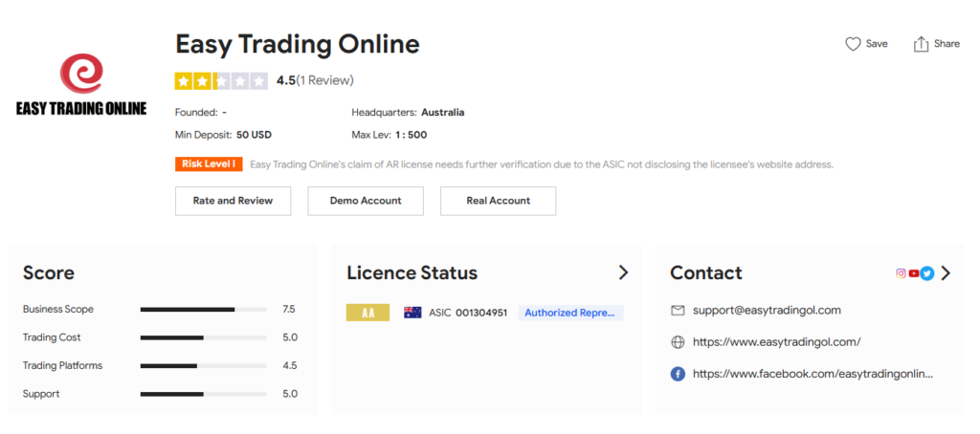Screen dimensions: 980x434
Task: Click the Facebook icon in Contact
Action: [678, 374]
